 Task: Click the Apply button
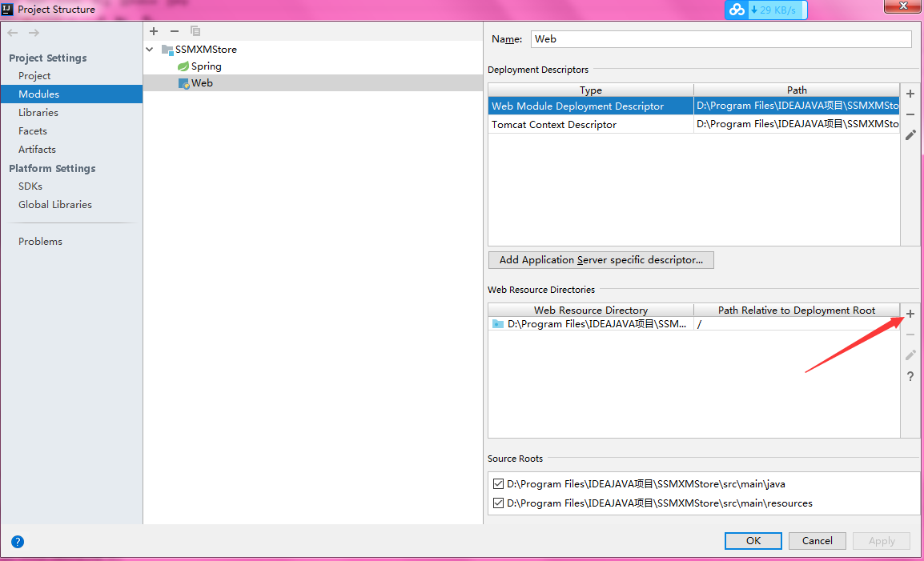882,541
